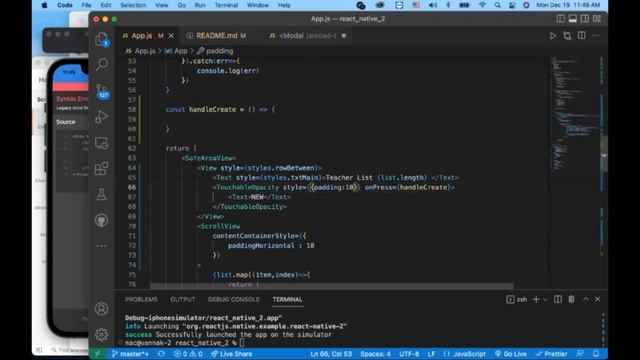Open the OUTPUT panel tab
This screenshot has width=640, height=360.
tap(182, 299)
